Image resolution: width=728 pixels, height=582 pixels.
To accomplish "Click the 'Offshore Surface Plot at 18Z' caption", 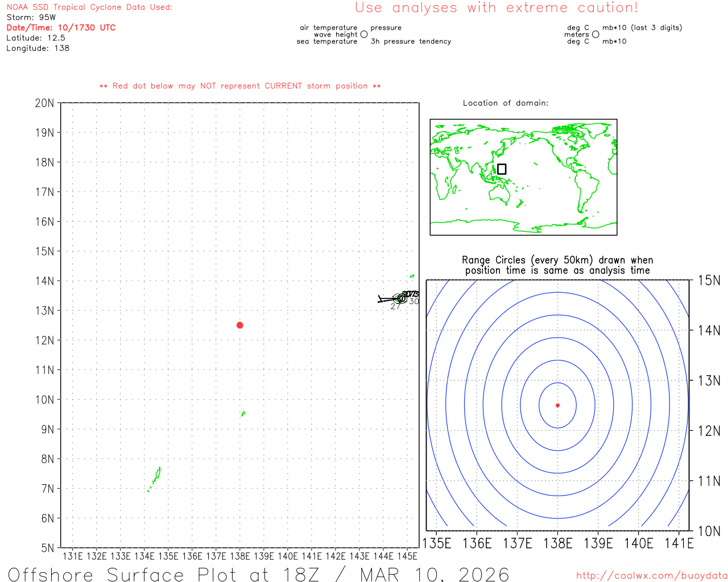I will [259, 574].
